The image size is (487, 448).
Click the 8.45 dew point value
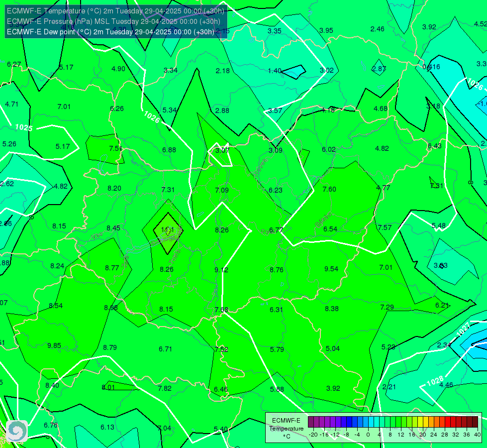coord(113,228)
